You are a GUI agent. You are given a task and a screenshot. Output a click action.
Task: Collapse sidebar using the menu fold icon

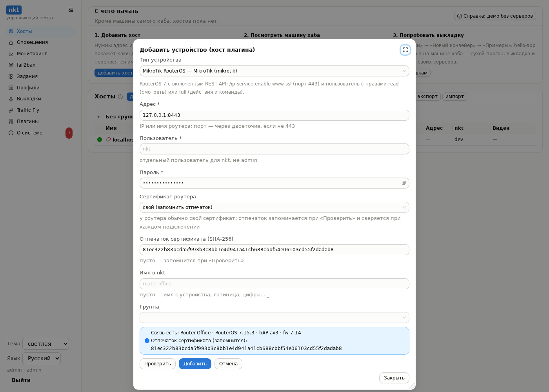(71, 10)
